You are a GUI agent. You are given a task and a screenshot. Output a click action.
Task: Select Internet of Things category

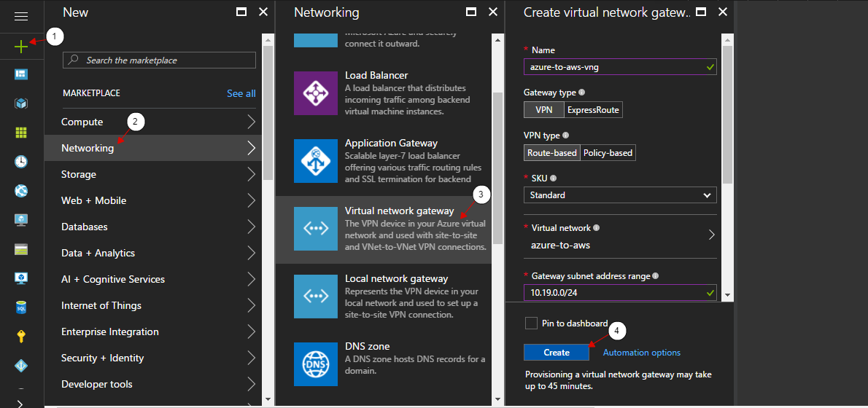pyautogui.click(x=152, y=305)
